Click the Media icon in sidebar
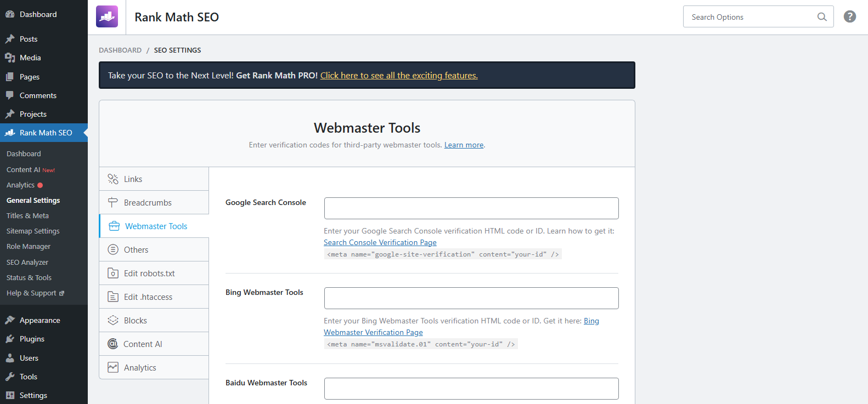The width and height of the screenshot is (868, 404). click(10, 58)
